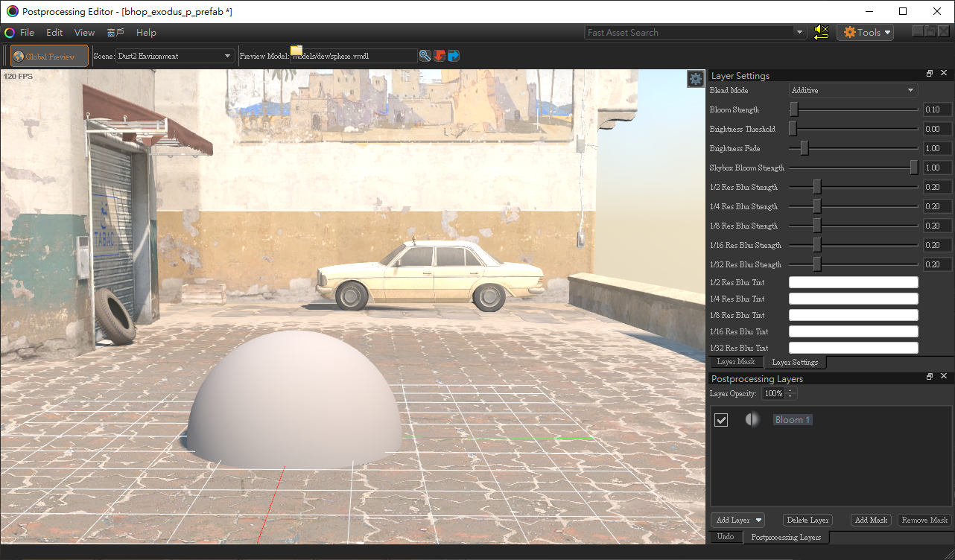Click the 1/16 Res Blur Tint color swatch

854,331
